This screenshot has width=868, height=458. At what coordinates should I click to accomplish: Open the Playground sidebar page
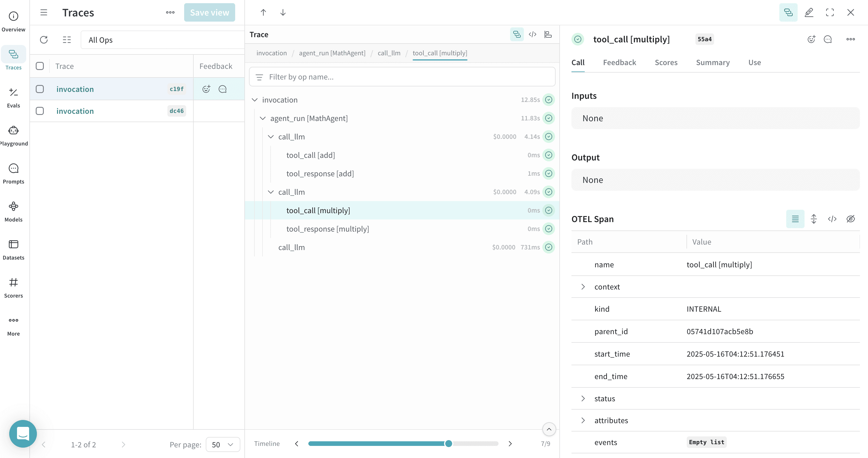(x=14, y=136)
